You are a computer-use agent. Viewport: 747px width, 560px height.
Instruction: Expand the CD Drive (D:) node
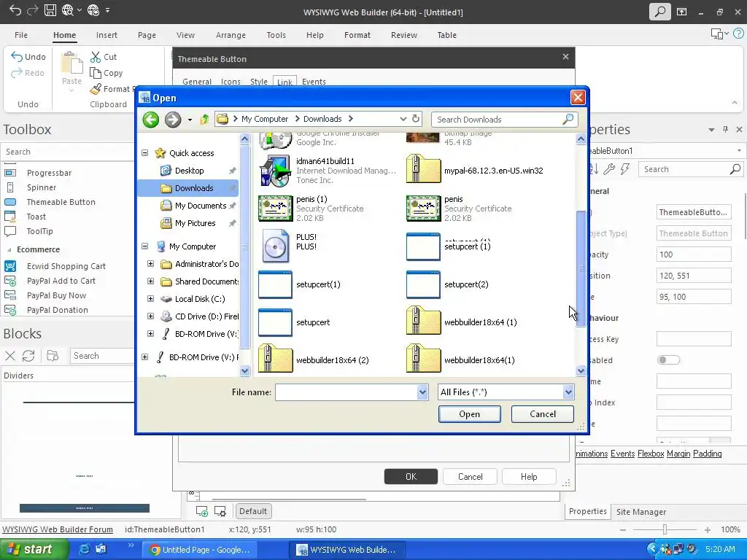(x=150, y=316)
